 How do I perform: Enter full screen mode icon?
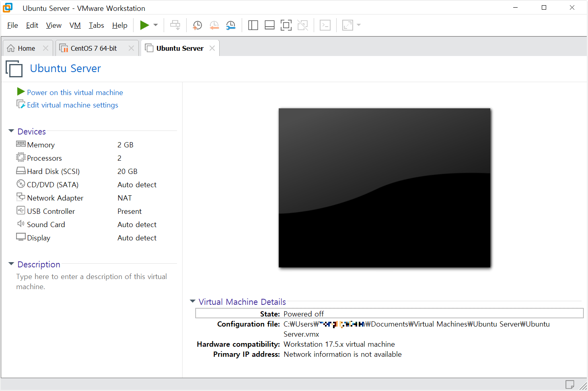tap(286, 25)
